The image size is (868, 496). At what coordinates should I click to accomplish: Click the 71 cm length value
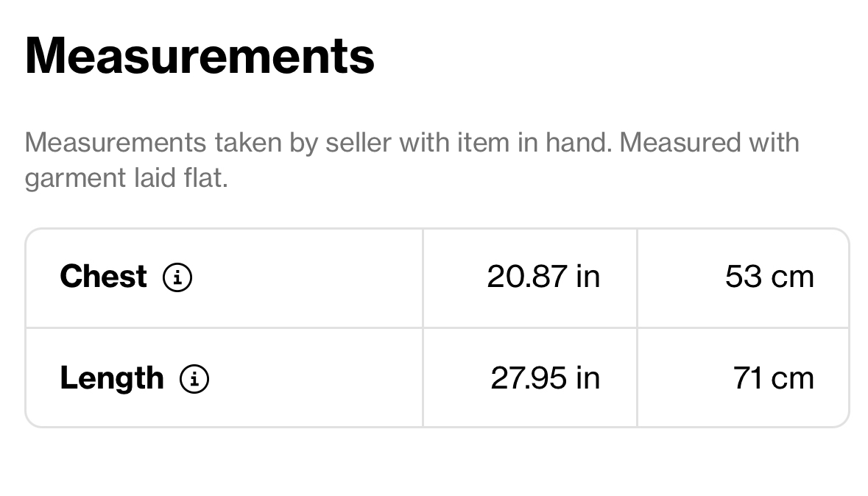pyautogui.click(x=773, y=379)
